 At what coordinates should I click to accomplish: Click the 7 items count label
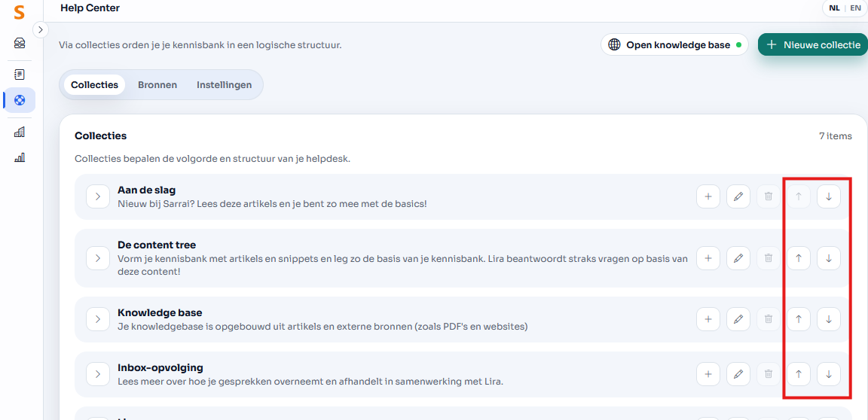click(x=836, y=136)
